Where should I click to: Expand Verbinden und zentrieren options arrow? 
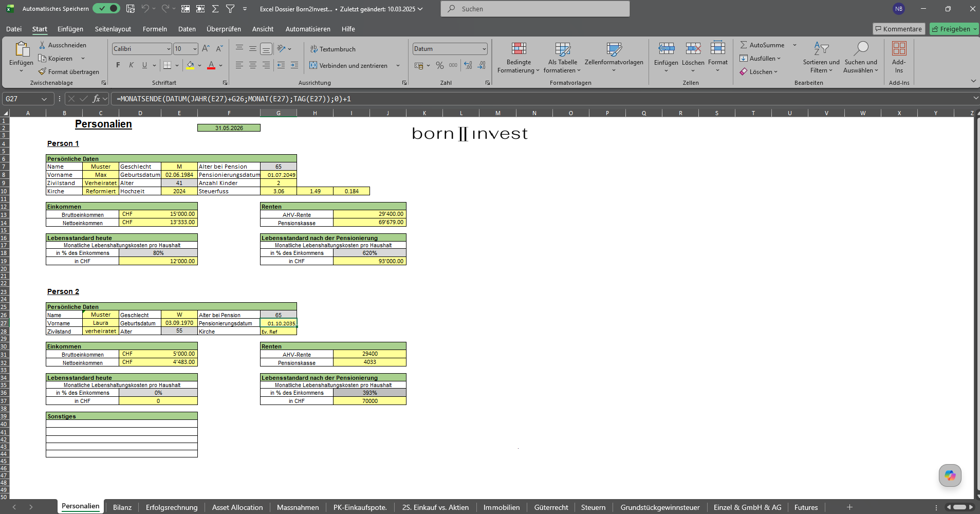(398, 65)
